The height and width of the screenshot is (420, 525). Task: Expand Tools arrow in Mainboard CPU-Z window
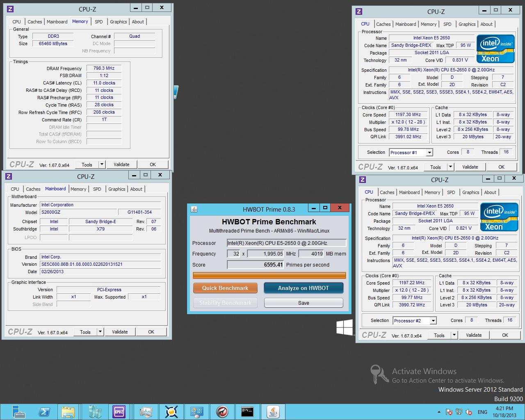click(x=100, y=332)
